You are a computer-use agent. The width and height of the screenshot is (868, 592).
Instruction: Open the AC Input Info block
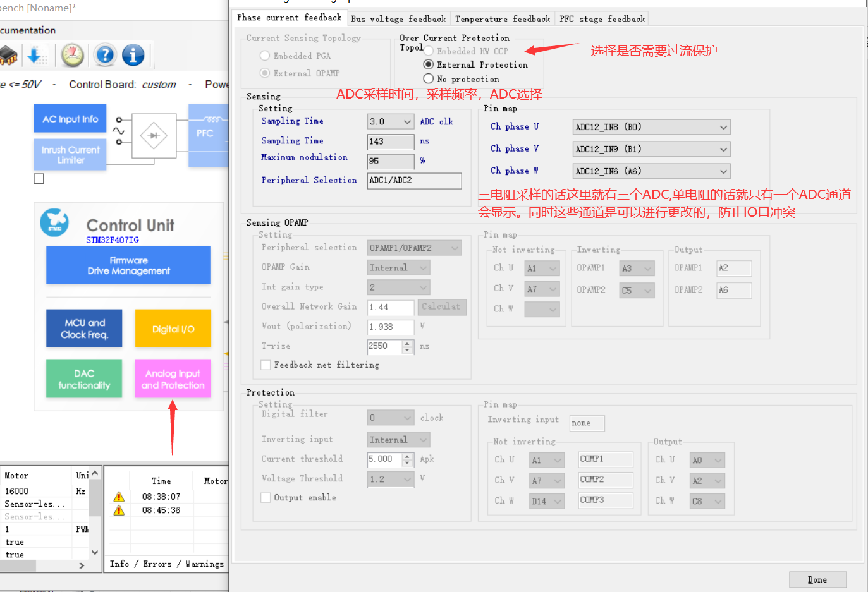point(70,119)
